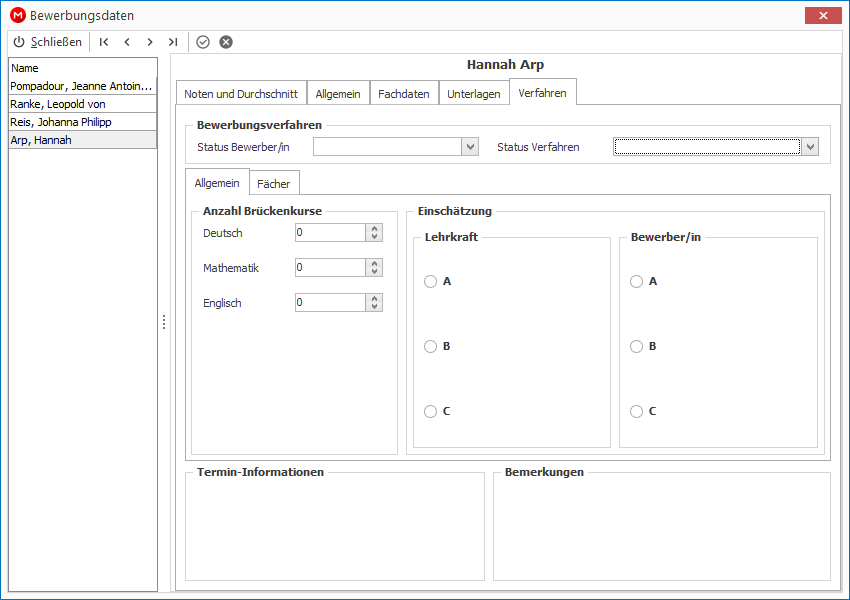This screenshot has height=600, width=850.
Task: Select Lehrkraft rating C radio button
Action: point(430,411)
